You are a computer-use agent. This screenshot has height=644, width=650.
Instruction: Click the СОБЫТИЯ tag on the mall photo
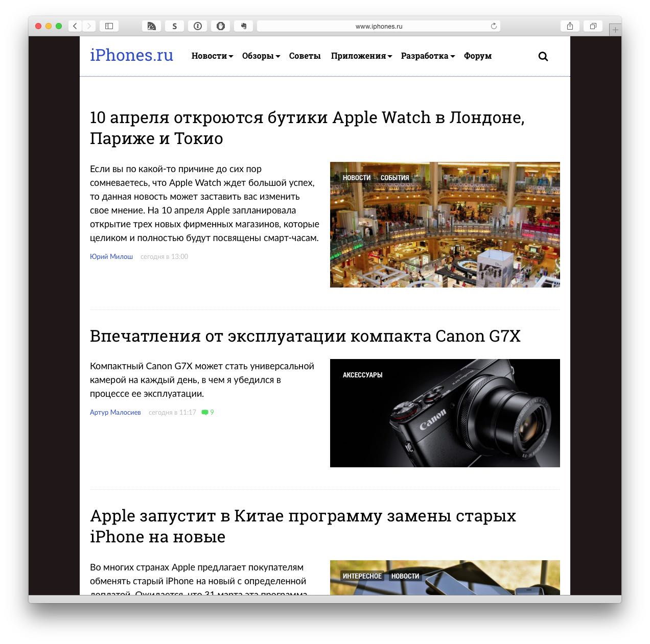click(394, 178)
